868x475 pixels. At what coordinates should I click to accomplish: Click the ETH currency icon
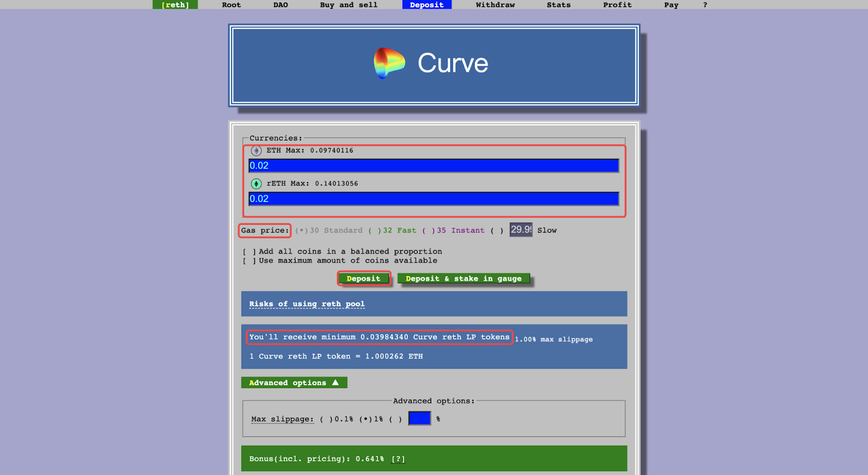click(256, 151)
